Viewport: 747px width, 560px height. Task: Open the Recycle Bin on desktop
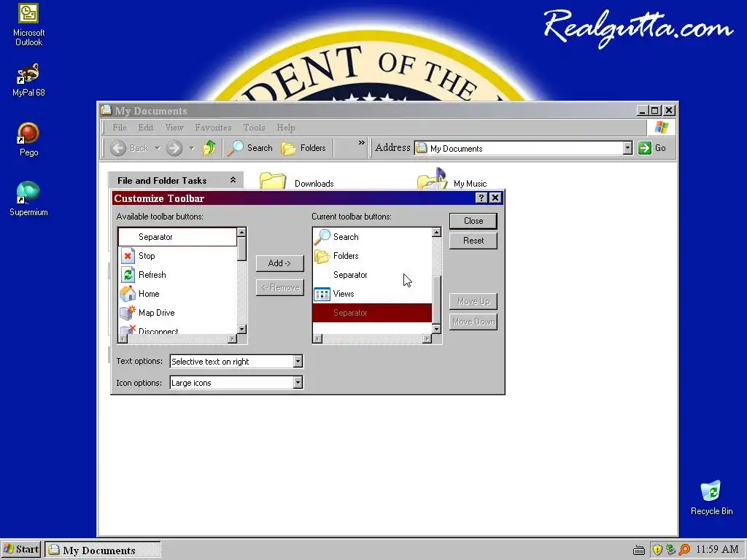711,497
